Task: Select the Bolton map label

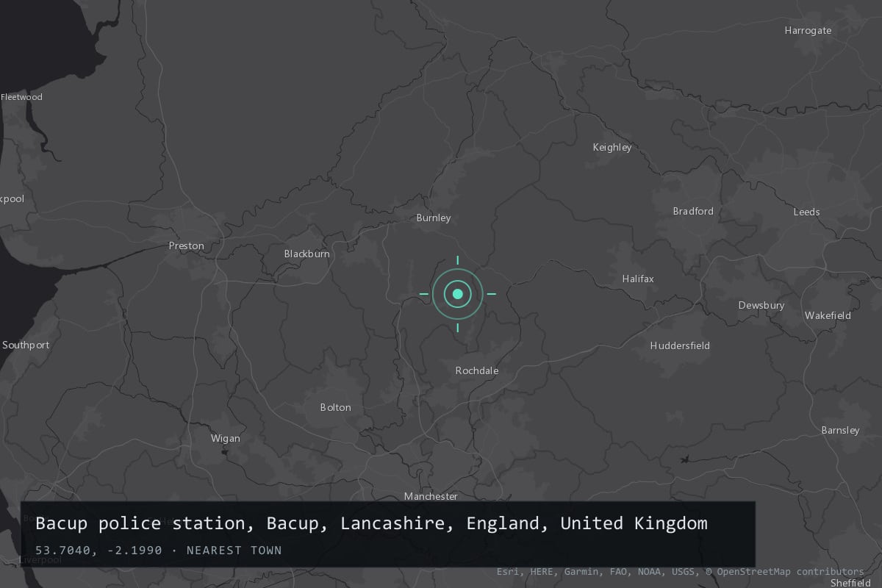Action: pos(336,407)
